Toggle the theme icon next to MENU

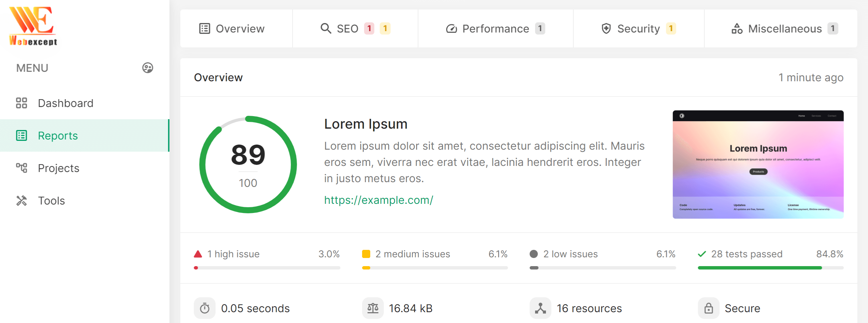tap(147, 68)
